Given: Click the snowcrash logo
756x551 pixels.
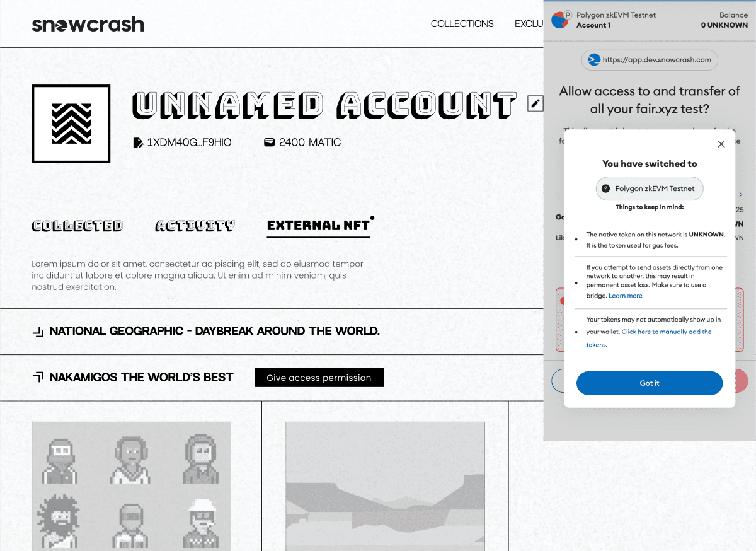Looking at the screenshot, I should [88, 25].
